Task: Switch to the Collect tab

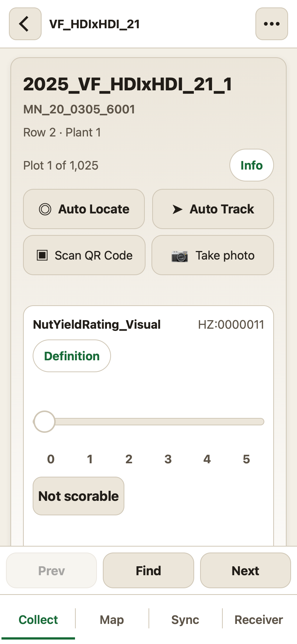Action: (x=38, y=619)
